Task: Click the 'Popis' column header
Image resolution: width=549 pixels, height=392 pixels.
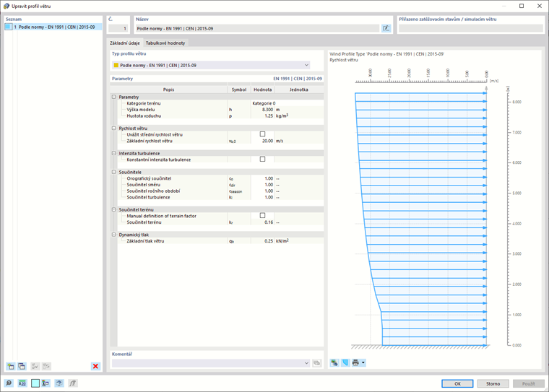Action: [x=168, y=90]
